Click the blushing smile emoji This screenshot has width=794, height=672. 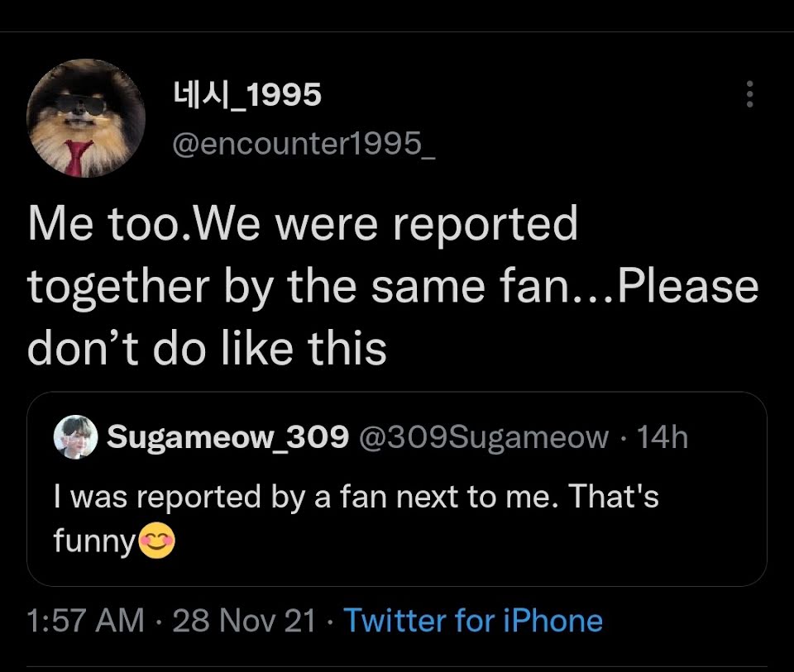pyautogui.click(x=157, y=542)
